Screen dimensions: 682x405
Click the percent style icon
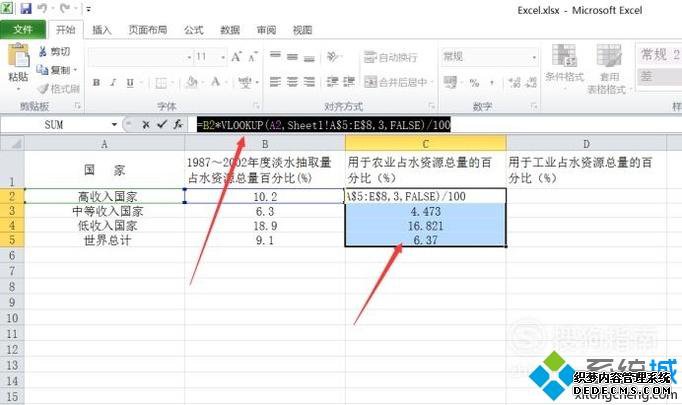[475, 83]
